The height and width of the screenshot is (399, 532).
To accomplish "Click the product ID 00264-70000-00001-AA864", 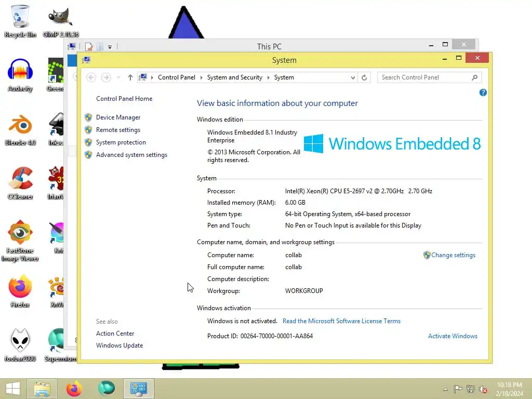I will [x=276, y=336].
